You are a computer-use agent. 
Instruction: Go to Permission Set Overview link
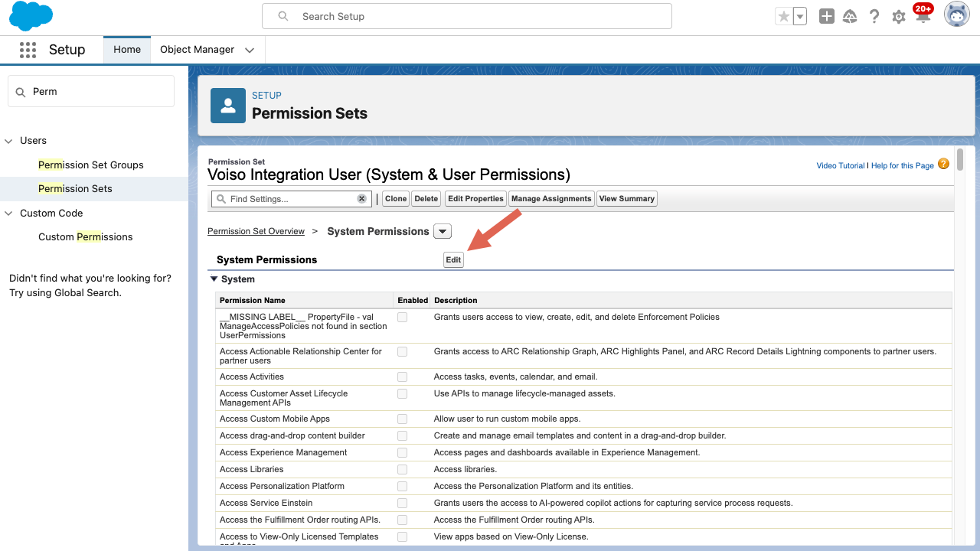[x=256, y=231]
